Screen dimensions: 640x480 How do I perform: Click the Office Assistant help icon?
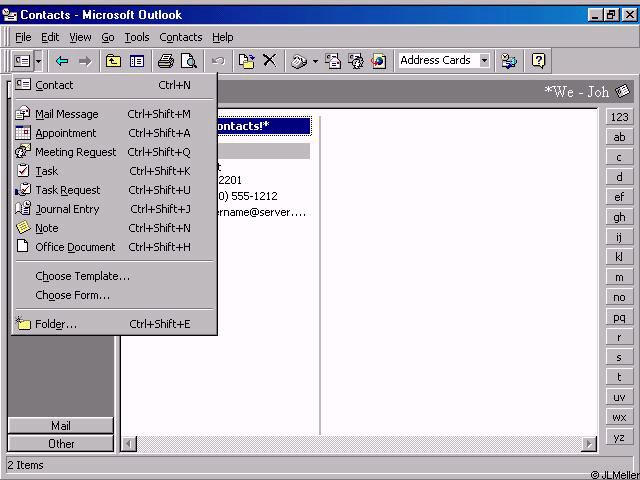[538, 61]
